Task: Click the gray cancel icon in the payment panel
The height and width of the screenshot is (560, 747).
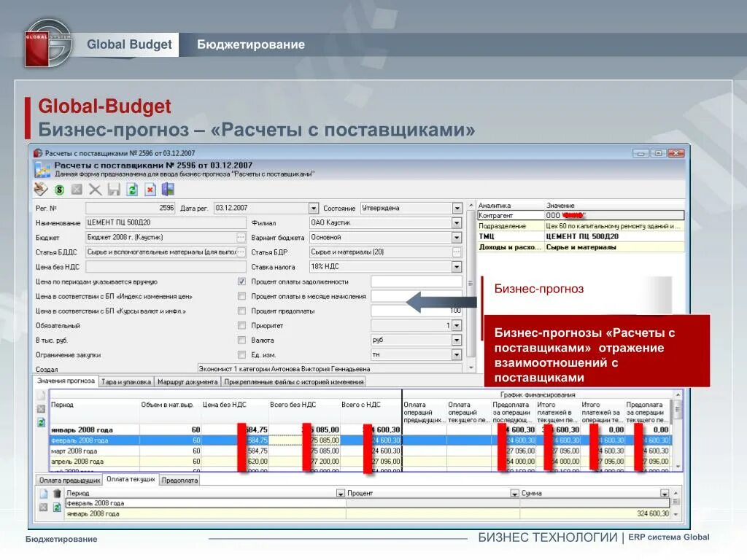Action: point(43,507)
